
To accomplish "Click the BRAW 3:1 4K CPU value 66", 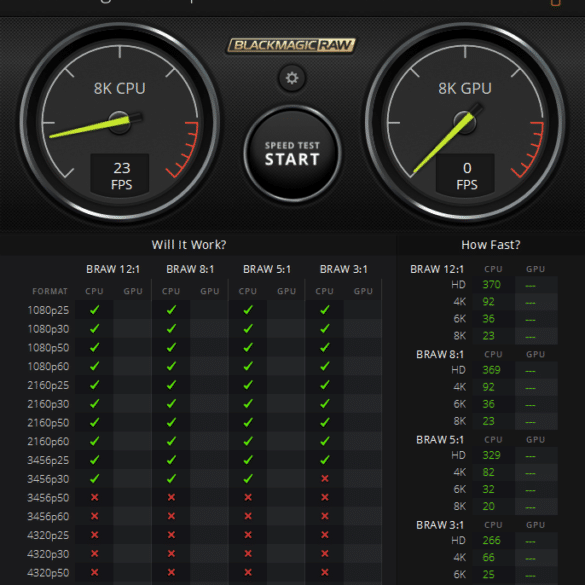I will click(488, 558).
